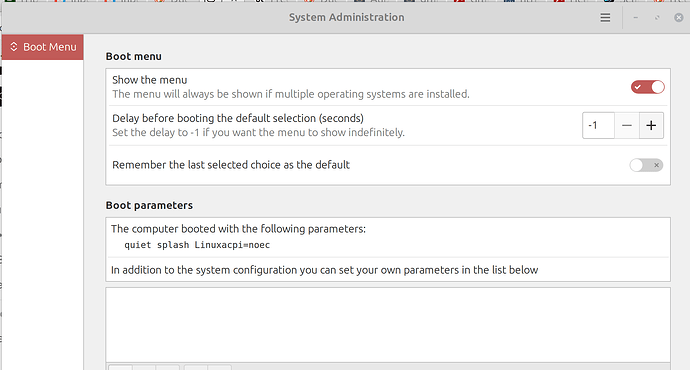
Task: Click the "Set the delay to -1" hint text
Action: click(258, 132)
